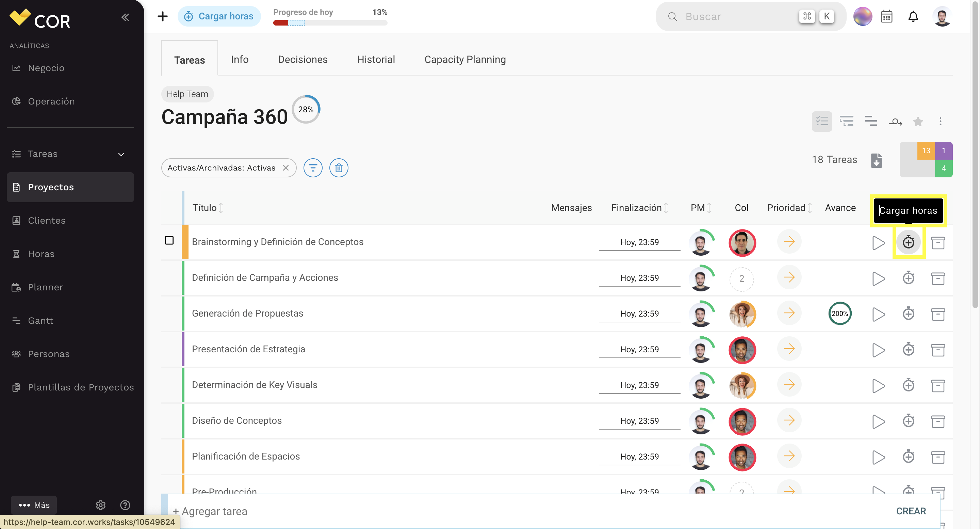The height and width of the screenshot is (529, 980).
Task: Click the CREAR button
Action: 911,511
